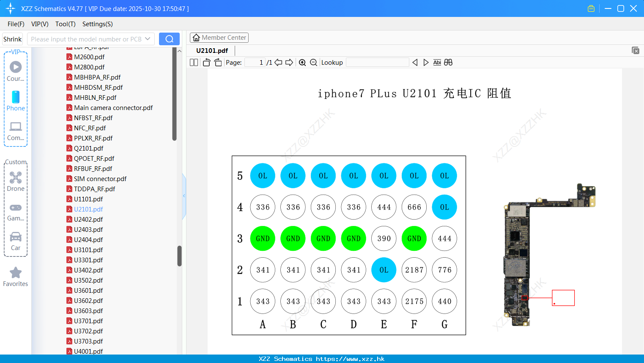Screen dimensions: 644x363
Task: Open U1101.pdf file
Action: (x=88, y=199)
